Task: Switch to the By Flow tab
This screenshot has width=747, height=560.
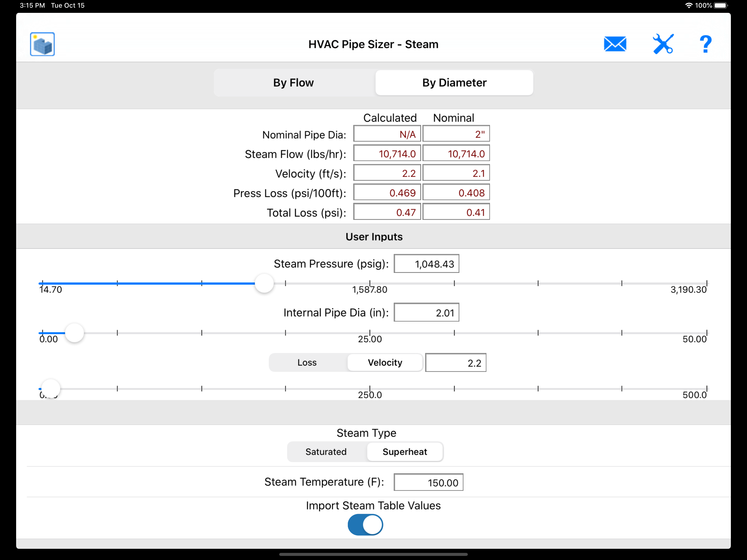Action: pyautogui.click(x=293, y=83)
